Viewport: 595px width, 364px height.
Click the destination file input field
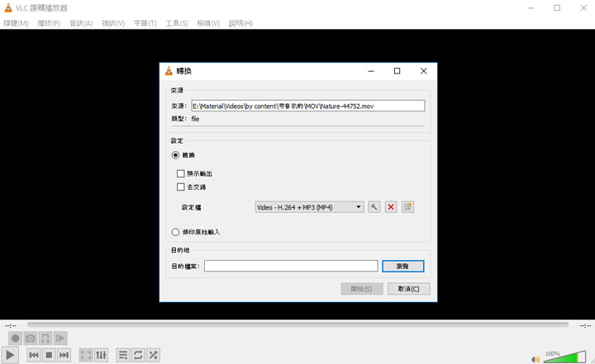pos(291,266)
